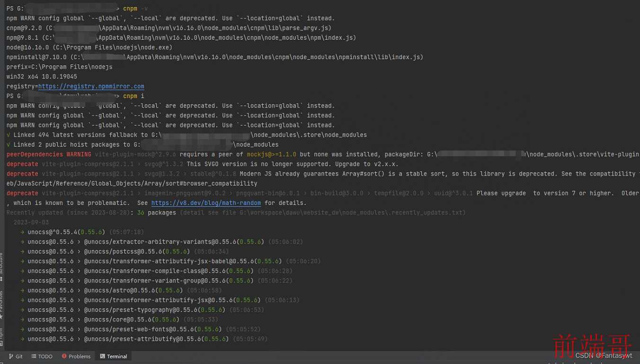
Task: Click 'Linked 494 latest versions' line
Action: (x=187, y=135)
